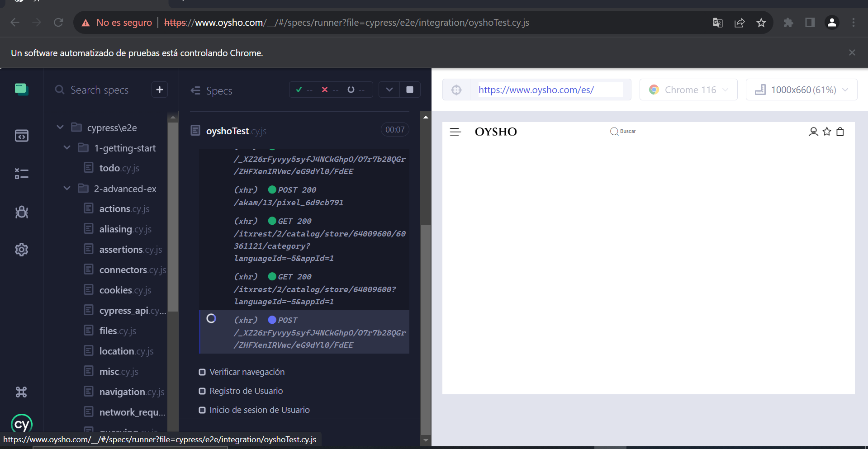Click the failed tests X counter

click(x=330, y=90)
